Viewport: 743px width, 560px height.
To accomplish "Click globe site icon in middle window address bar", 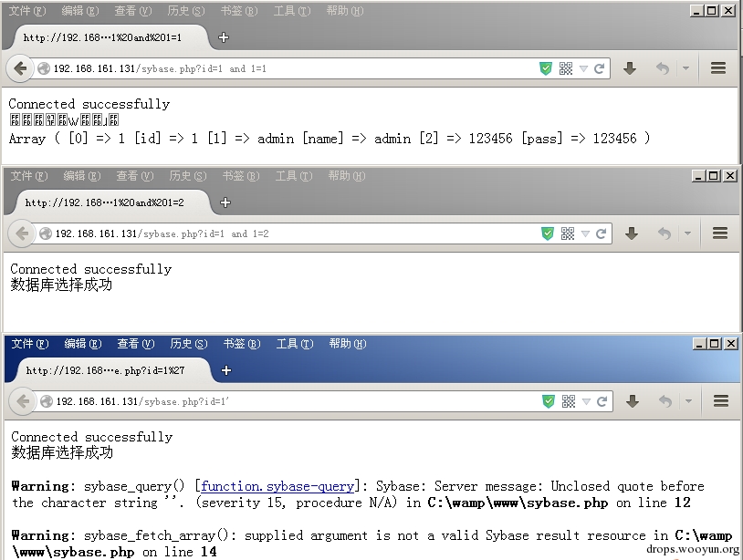I will (x=46, y=233).
